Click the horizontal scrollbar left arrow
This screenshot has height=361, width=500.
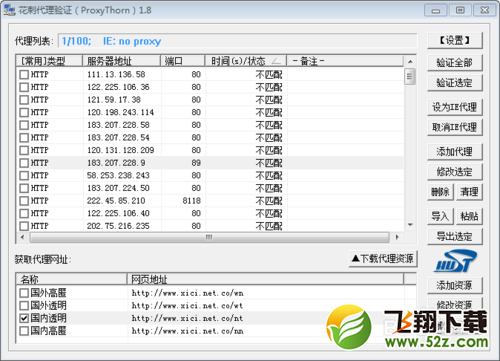(22, 237)
